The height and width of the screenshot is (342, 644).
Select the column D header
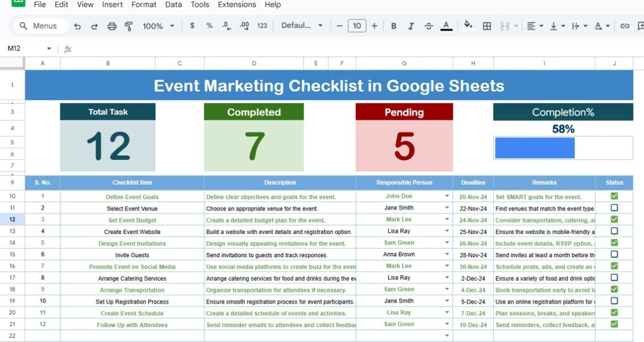tap(254, 63)
